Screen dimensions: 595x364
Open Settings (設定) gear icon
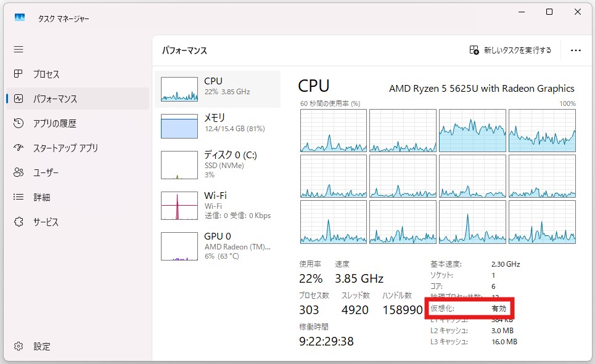(x=18, y=346)
